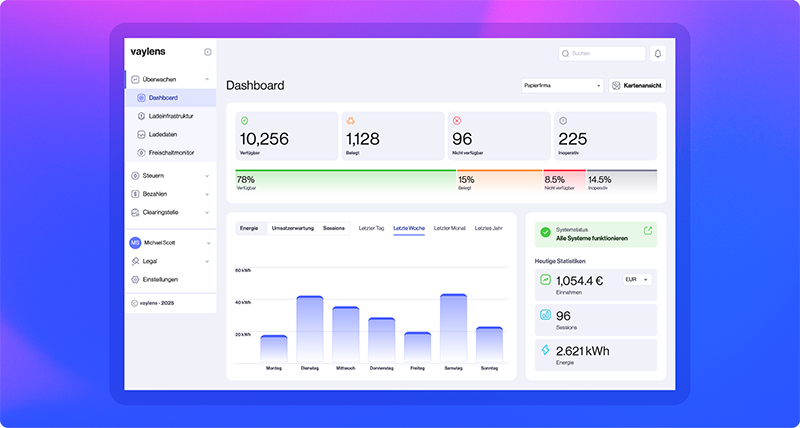Expand the Legal section chevron
The height and width of the screenshot is (428, 800).
207,261
